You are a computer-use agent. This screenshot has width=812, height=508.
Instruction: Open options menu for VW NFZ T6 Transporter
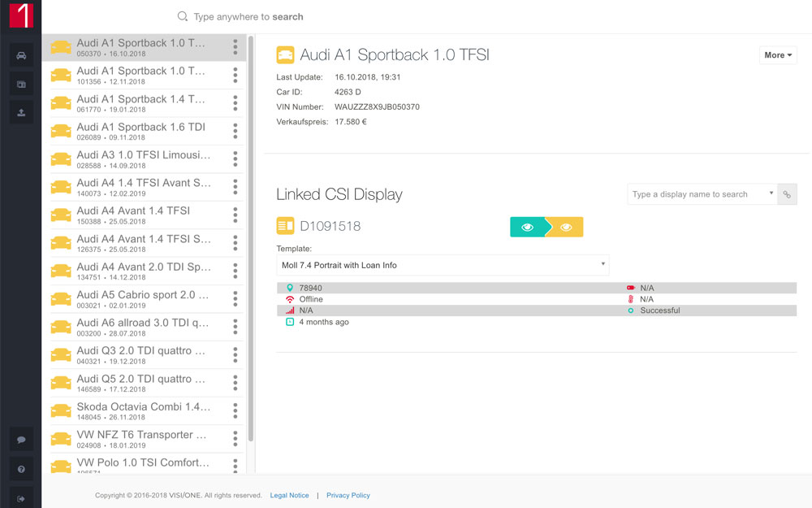point(235,439)
